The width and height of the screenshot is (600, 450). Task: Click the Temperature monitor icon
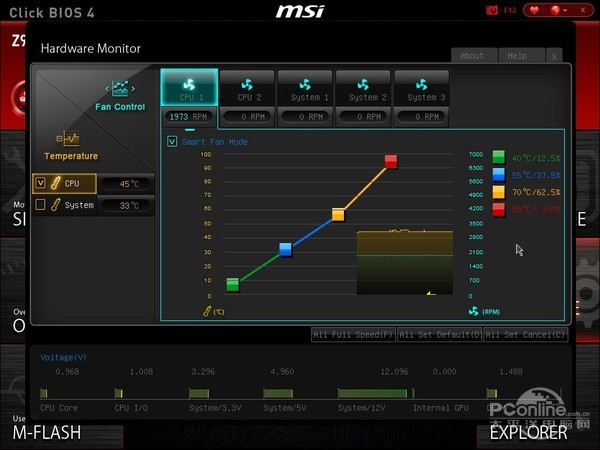pos(68,139)
